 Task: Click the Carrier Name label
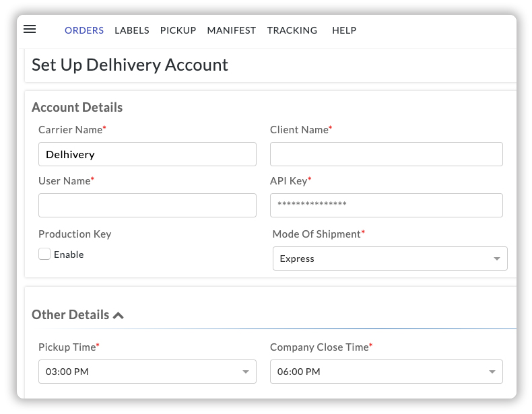(72, 130)
